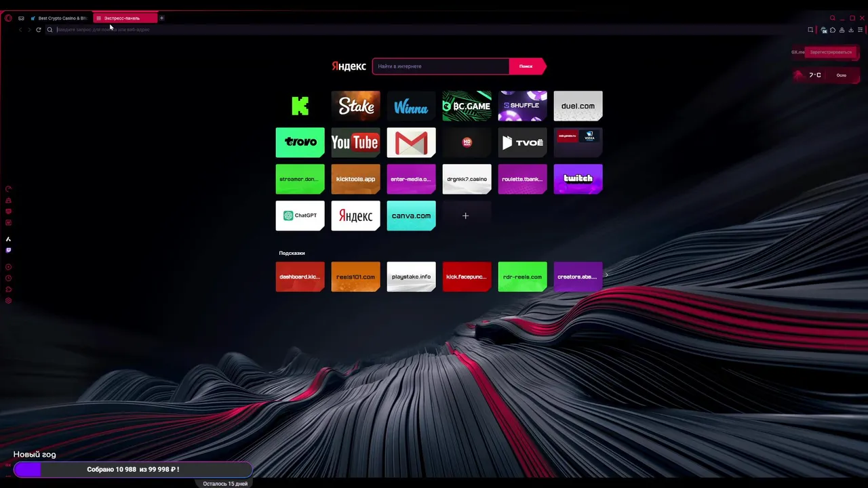Open the ChatGPT speed dial tile
Viewport: 868px width, 488px height.
pos(300,216)
